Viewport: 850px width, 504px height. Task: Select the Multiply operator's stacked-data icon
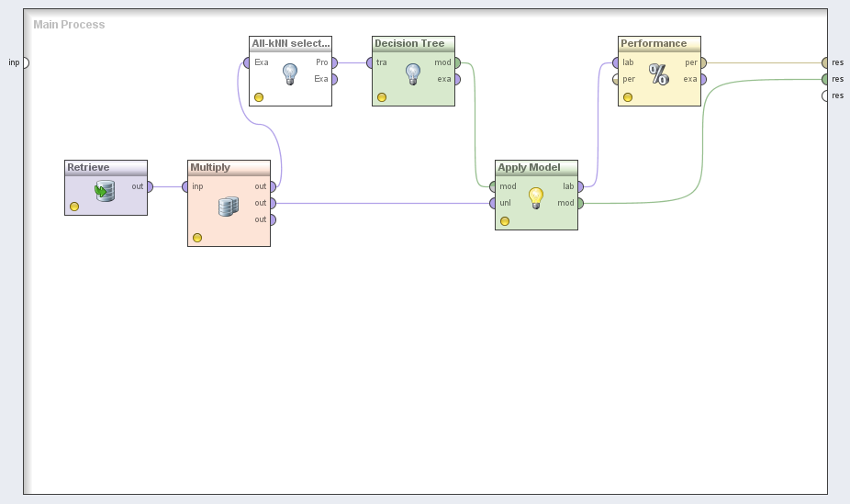[x=229, y=207]
